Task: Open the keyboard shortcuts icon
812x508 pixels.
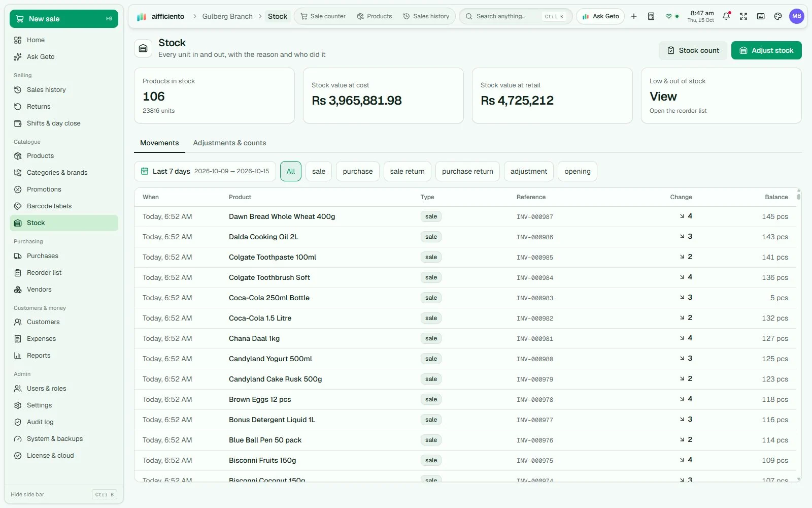Action: (x=761, y=16)
